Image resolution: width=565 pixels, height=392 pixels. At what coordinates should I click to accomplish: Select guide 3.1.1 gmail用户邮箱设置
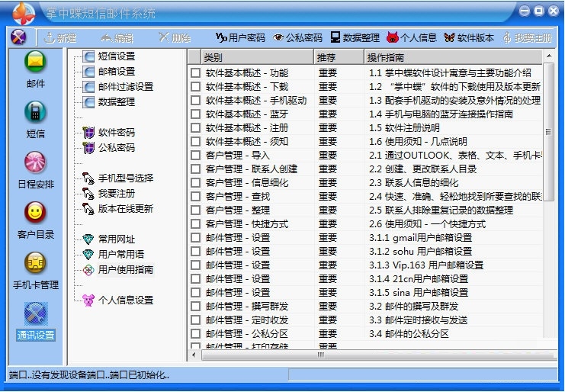[x=420, y=238]
